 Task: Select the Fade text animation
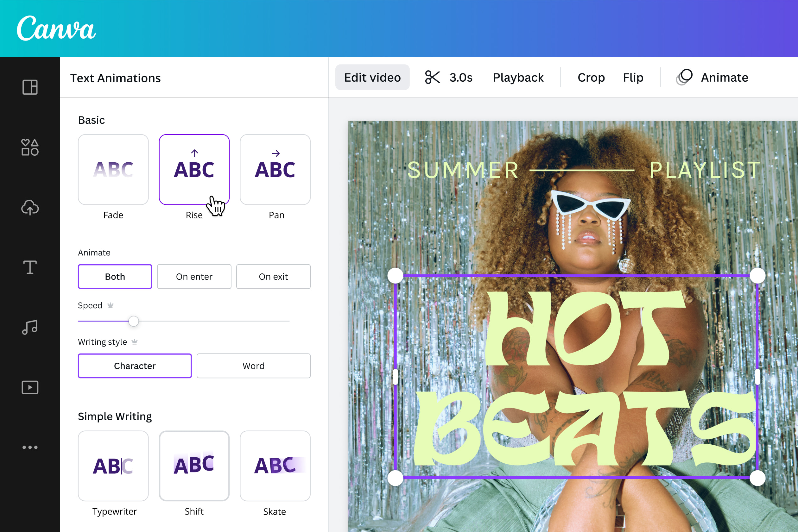(113, 169)
